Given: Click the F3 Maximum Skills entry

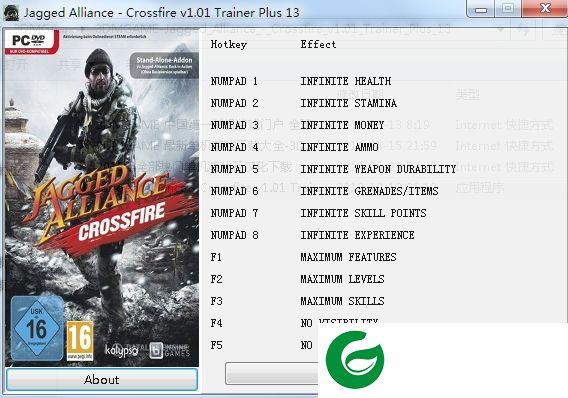Looking at the screenshot, I should [297, 301].
